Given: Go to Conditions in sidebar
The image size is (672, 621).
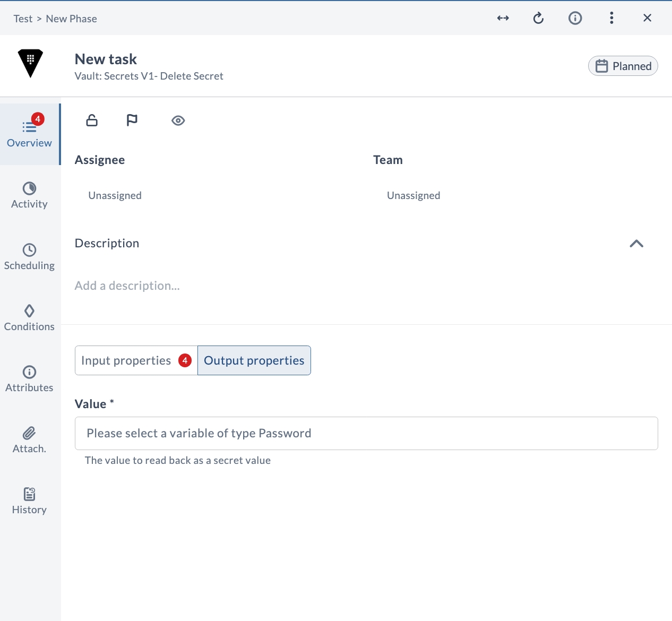Looking at the screenshot, I should click(x=30, y=318).
